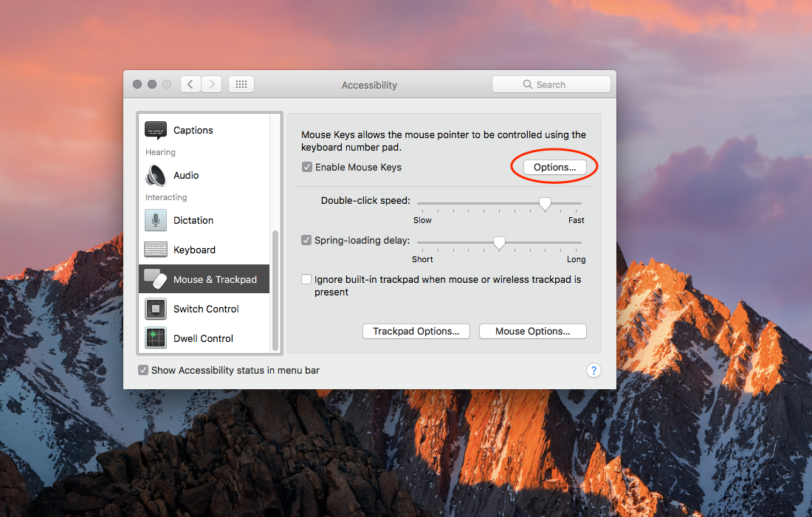Click the minimize window button
Image resolution: width=812 pixels, height=517 pixels.
[152, 84]
